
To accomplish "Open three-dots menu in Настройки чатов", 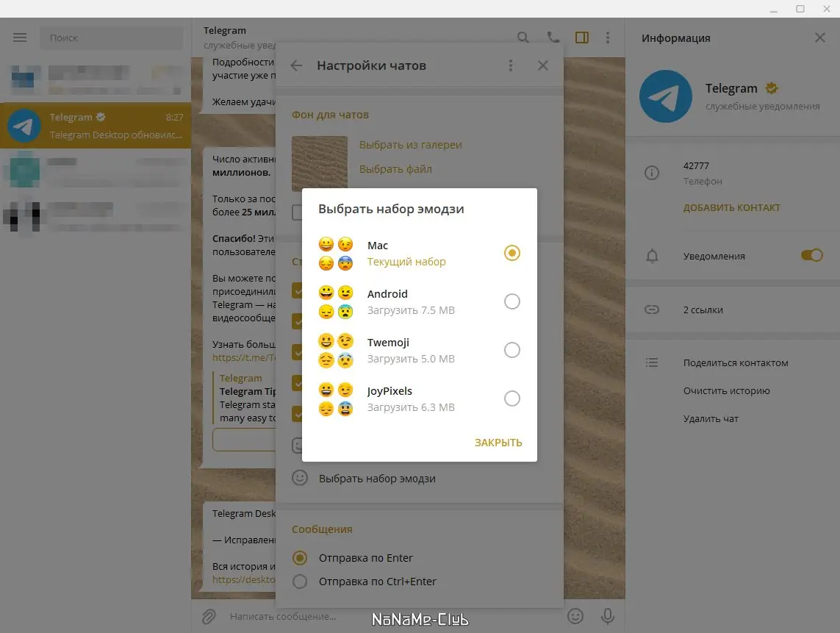I will point(511,65).
